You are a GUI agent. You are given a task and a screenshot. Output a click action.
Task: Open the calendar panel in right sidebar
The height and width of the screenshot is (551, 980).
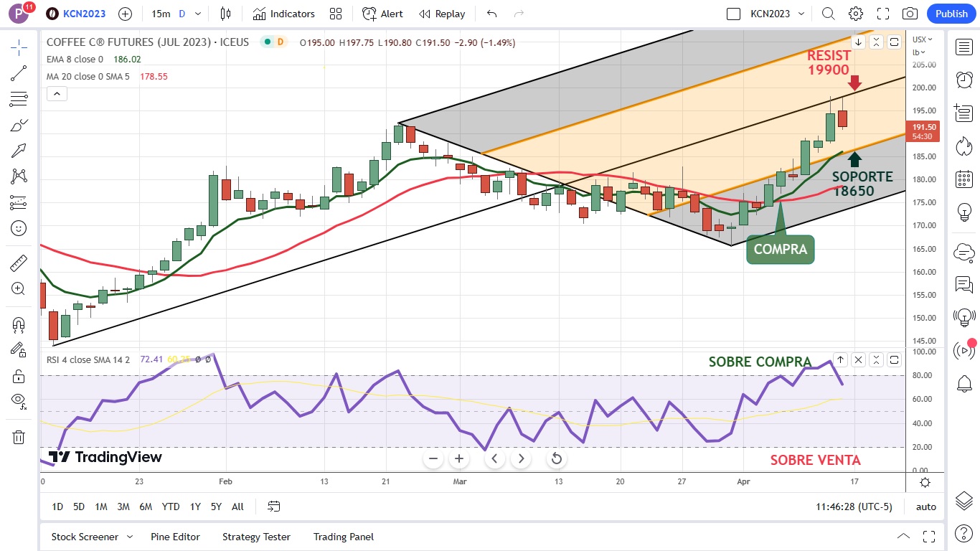point(964,179)
